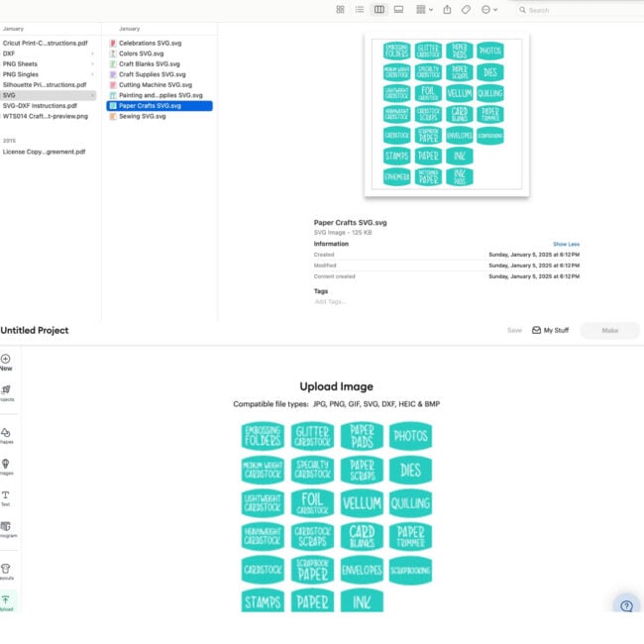The width and height of the screenshot is (644, 644).
Task: Select the Upload tool in Cricut sidebar
Action: (x=7, y=602)
